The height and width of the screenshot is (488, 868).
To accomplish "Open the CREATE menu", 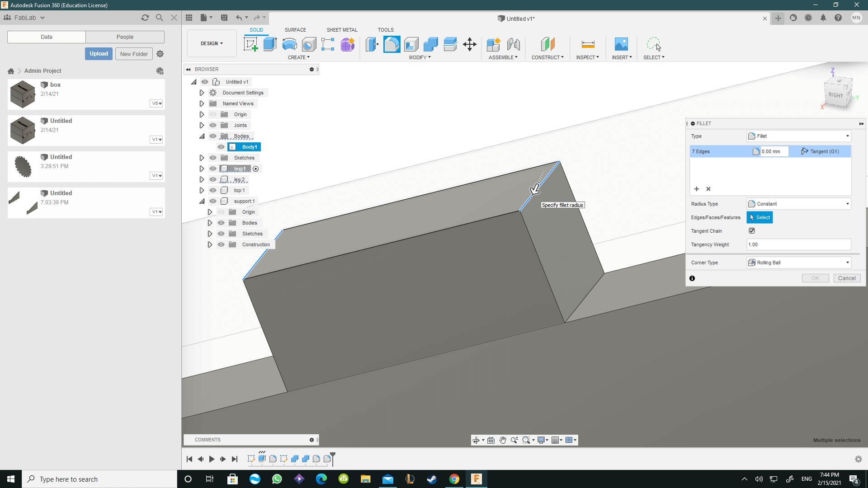I will [x=298, y=57].
